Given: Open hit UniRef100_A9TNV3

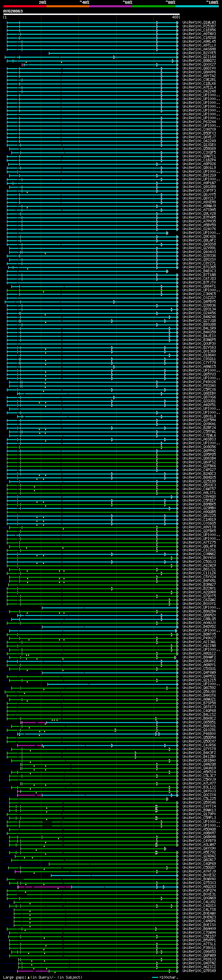Looking at the screenshot, I should coord(199,34).
